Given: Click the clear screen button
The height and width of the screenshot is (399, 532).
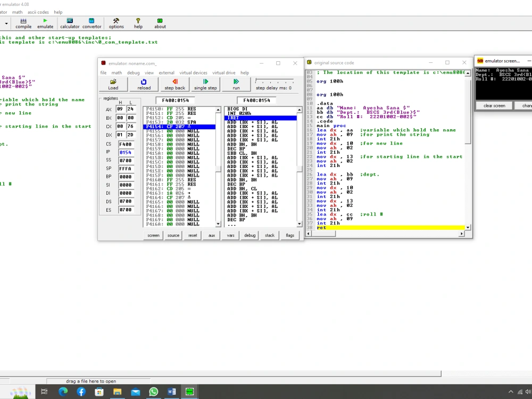Looking at the screenshot, I should pos(494,105).
